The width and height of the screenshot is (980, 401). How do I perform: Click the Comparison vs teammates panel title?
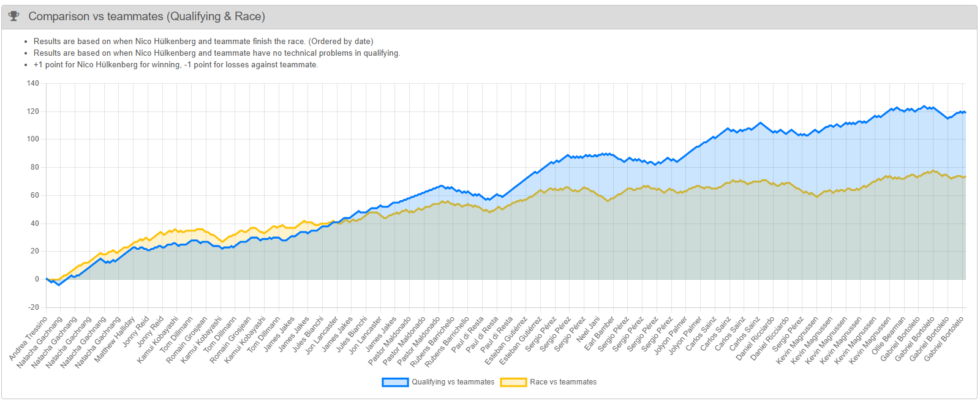(146, 17)
